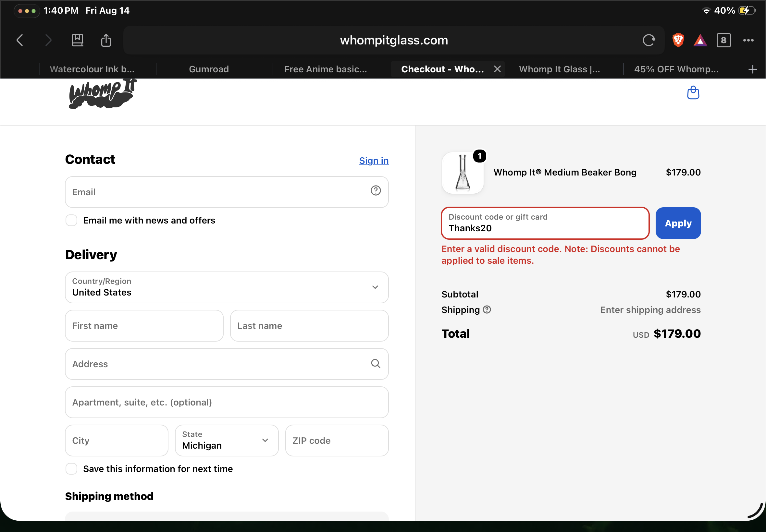Open the browser more options menu
The height and width of the screenshot is (532, 766).
(748, 40)
